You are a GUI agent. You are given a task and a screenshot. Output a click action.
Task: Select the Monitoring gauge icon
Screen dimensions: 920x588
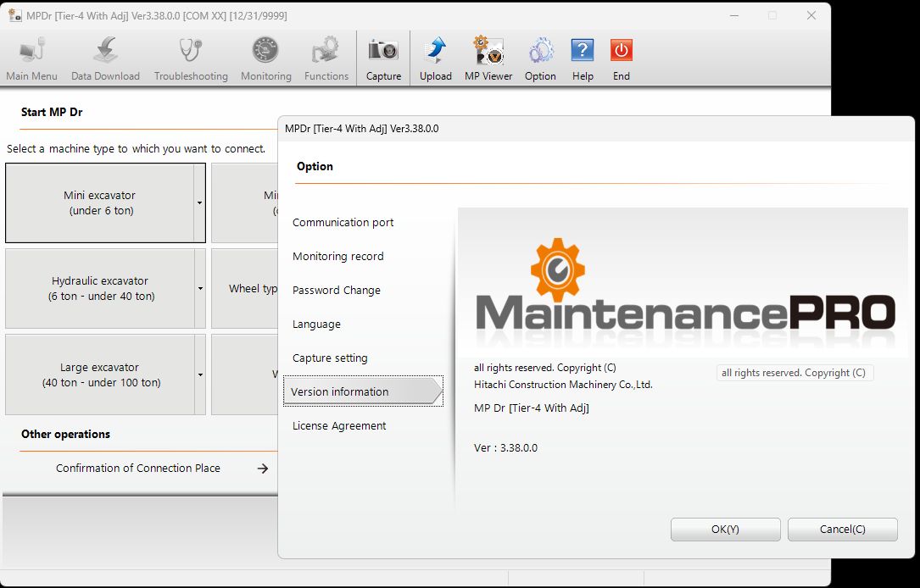pos(265,58)
